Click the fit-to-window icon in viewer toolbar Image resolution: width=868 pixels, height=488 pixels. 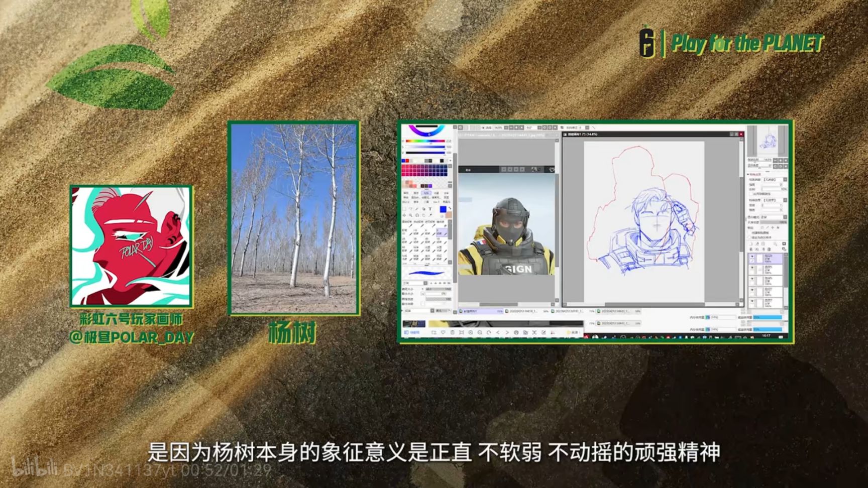pyautogui.click(x=461, y=332)
